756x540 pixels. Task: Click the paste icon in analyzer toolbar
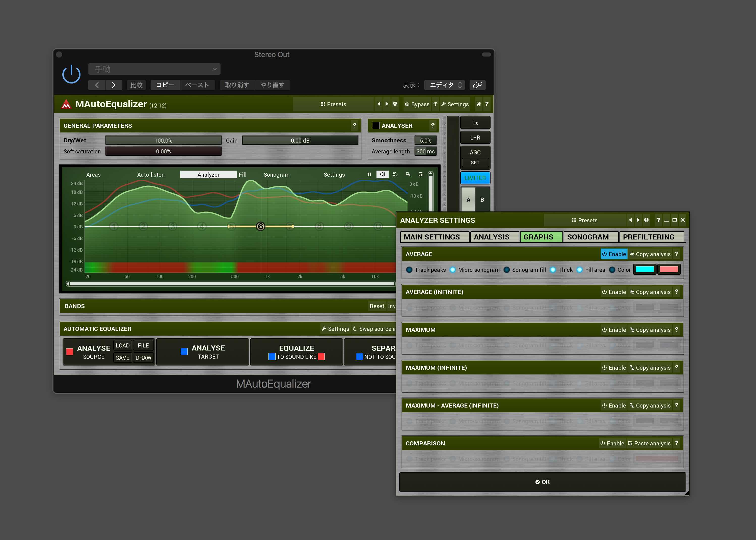pos(421,174)
